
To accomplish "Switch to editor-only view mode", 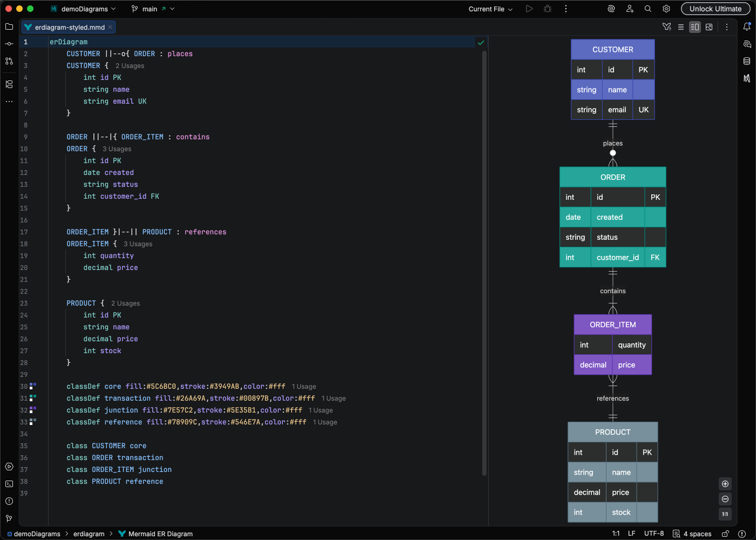I will [681, 27].
